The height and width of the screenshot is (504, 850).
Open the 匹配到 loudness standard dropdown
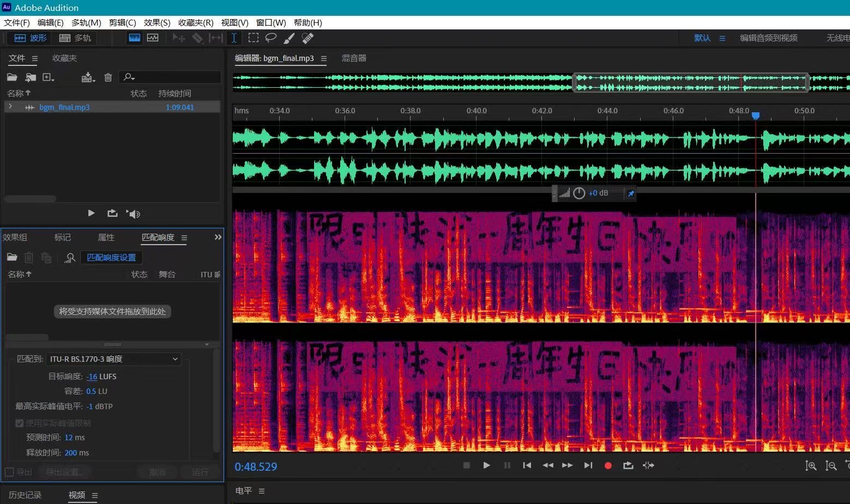113,359
